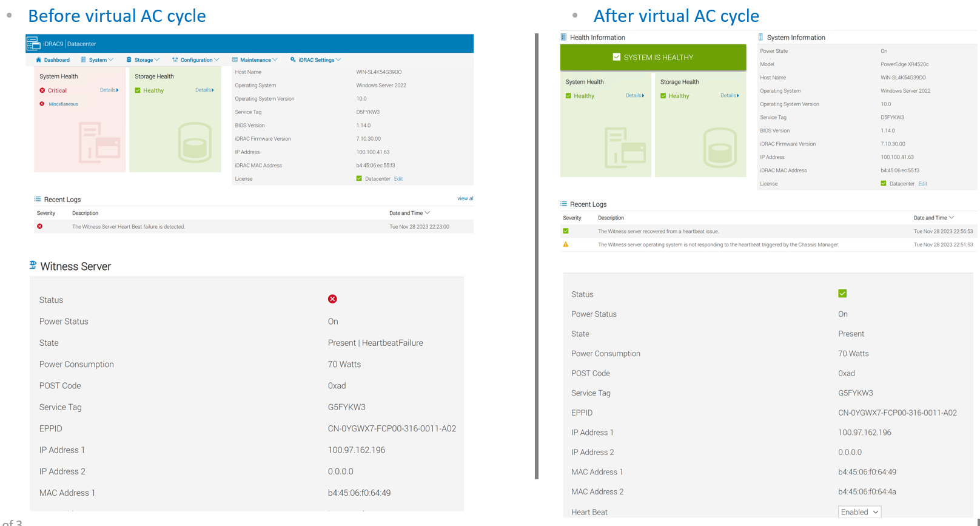980x526 pixels.
Task: Click the green severity icon on recovered log
Action: 566,231
